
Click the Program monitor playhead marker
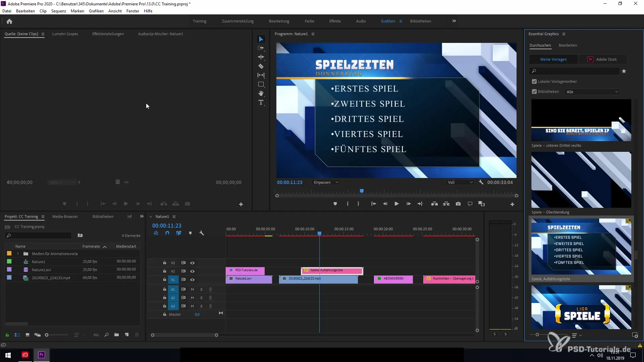[x=362, y=191]
